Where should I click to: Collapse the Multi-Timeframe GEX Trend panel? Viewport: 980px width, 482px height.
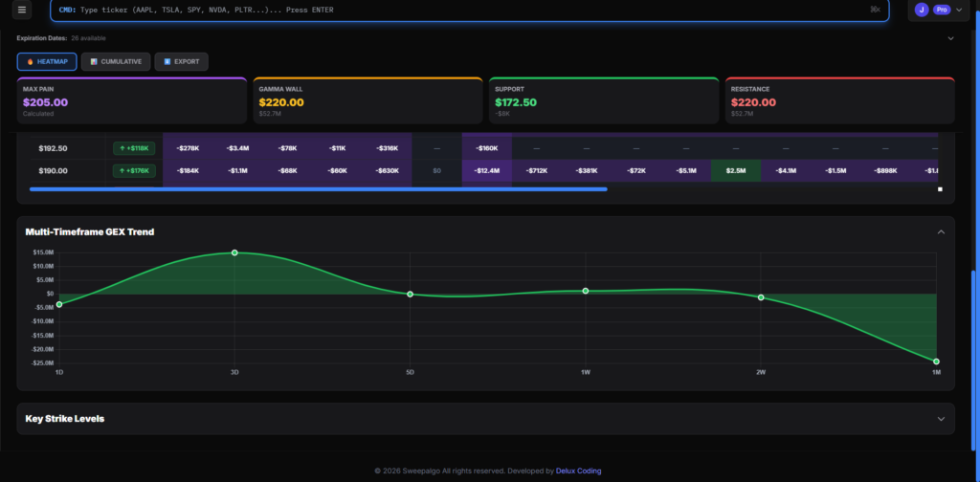(941, 232)
